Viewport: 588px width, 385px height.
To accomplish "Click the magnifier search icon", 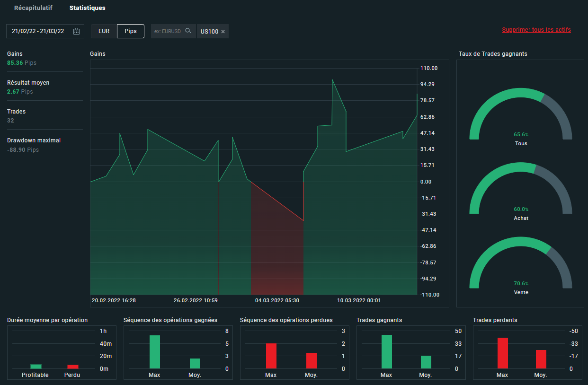I will tap(188, 31).
